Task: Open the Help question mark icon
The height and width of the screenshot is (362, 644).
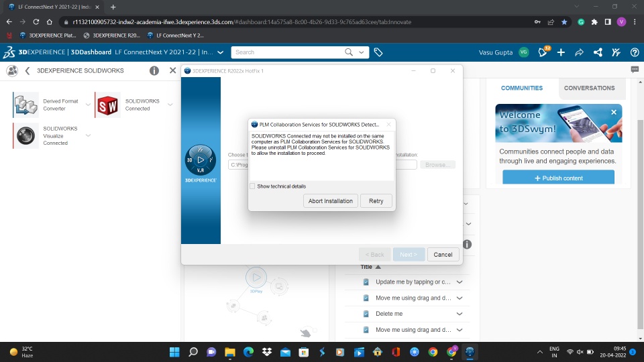Action: 635,52
